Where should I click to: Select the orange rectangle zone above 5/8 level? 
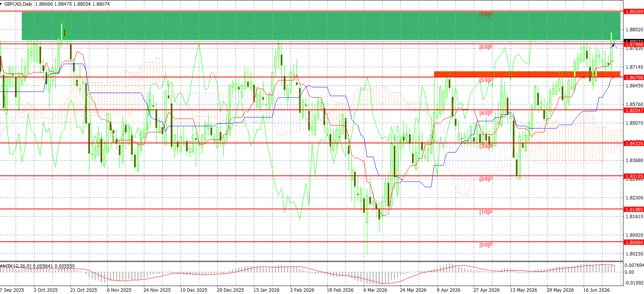[x=527, y=74]
